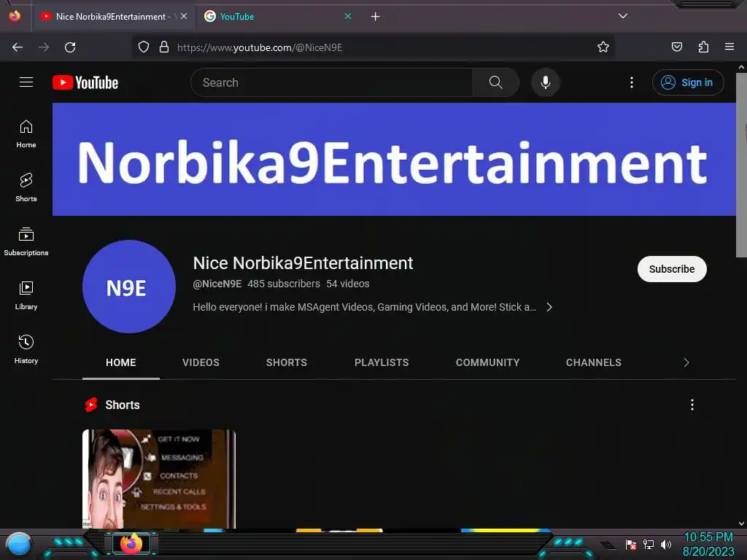Reload the current page
This screenshot has width=747, height=560.
point(70,47)
